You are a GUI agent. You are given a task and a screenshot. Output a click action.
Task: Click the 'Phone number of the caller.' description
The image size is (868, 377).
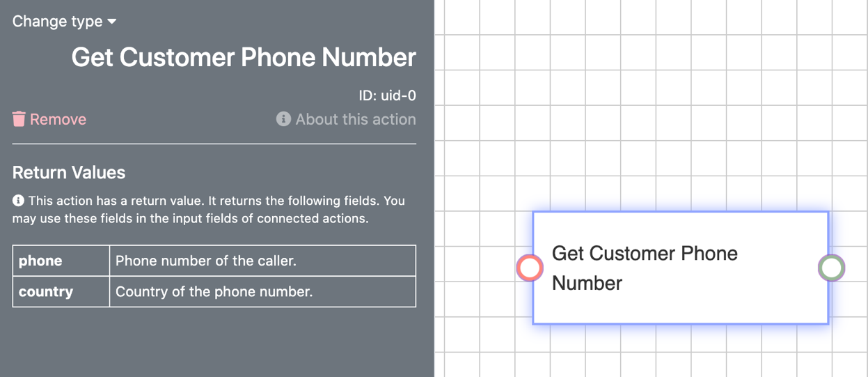pos(206,261)
